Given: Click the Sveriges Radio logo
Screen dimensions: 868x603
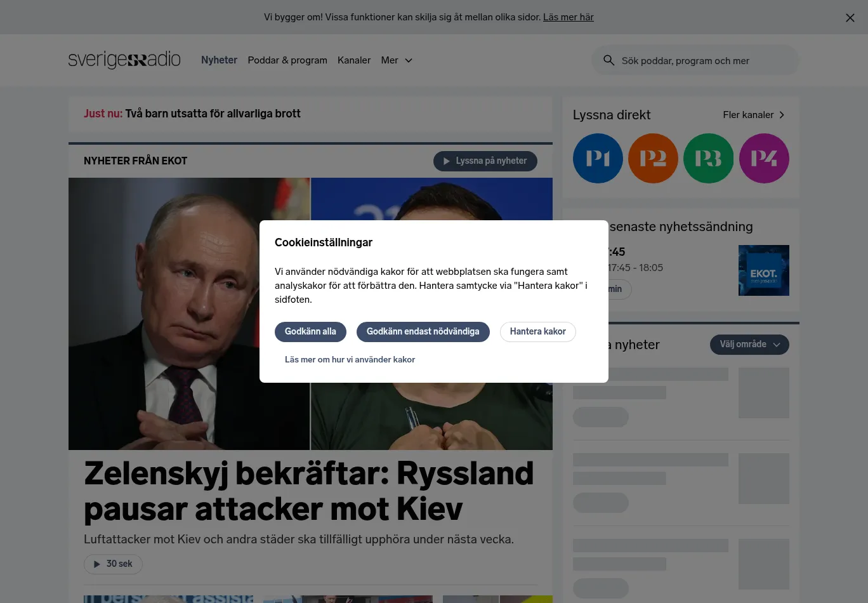Looking at the screenshot, I should click(x=124, y=60).
